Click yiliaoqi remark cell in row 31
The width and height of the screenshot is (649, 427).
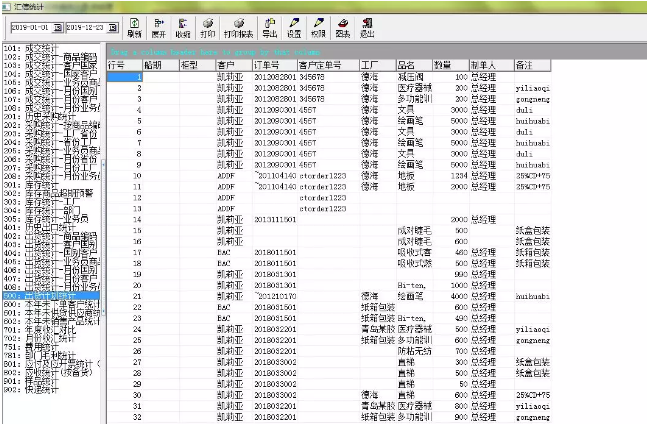(x=533, y=406)
